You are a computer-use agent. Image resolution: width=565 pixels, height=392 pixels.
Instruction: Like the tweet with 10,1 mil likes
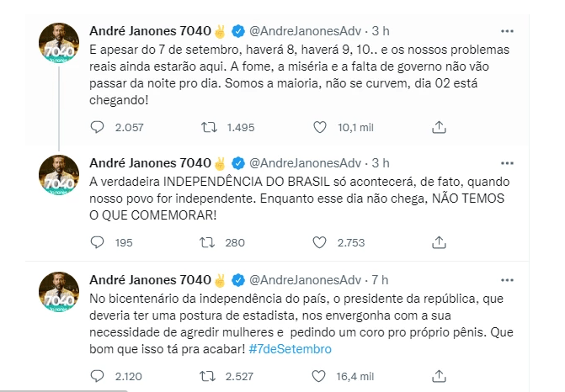(x=319, y=127)
